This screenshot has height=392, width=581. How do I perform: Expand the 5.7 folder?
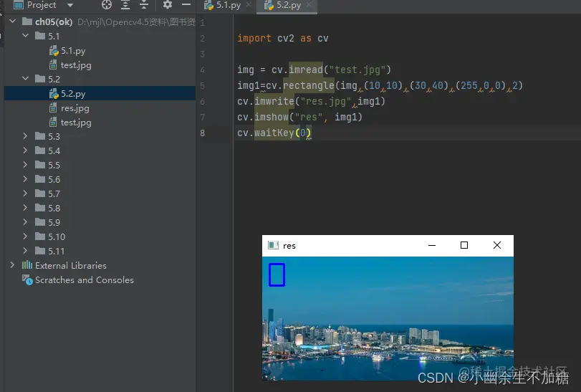[x=25, y=193]
